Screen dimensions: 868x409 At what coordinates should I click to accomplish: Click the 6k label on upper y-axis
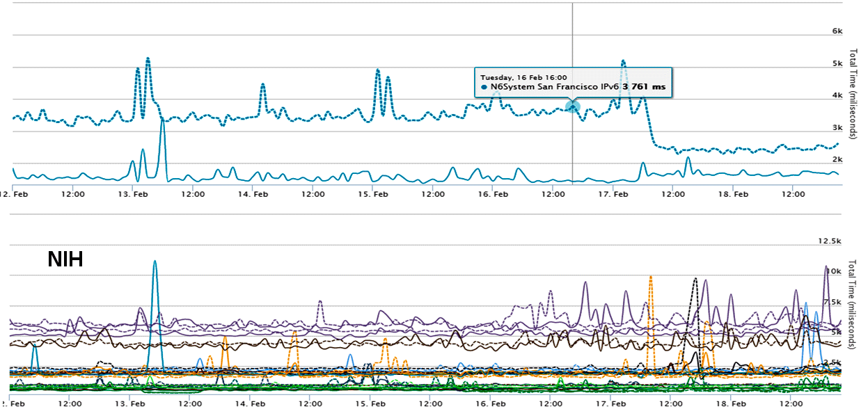(x=838, y=31)
